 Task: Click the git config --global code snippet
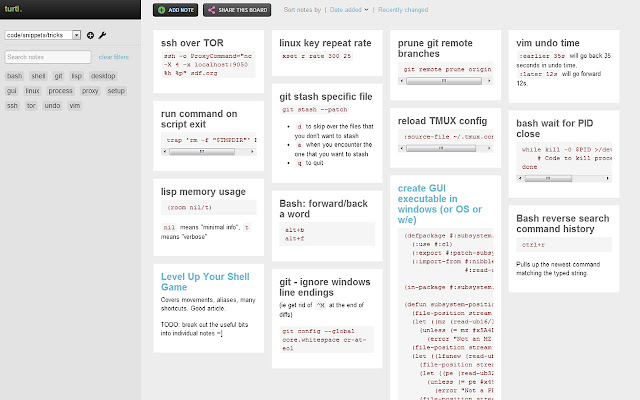327,340
